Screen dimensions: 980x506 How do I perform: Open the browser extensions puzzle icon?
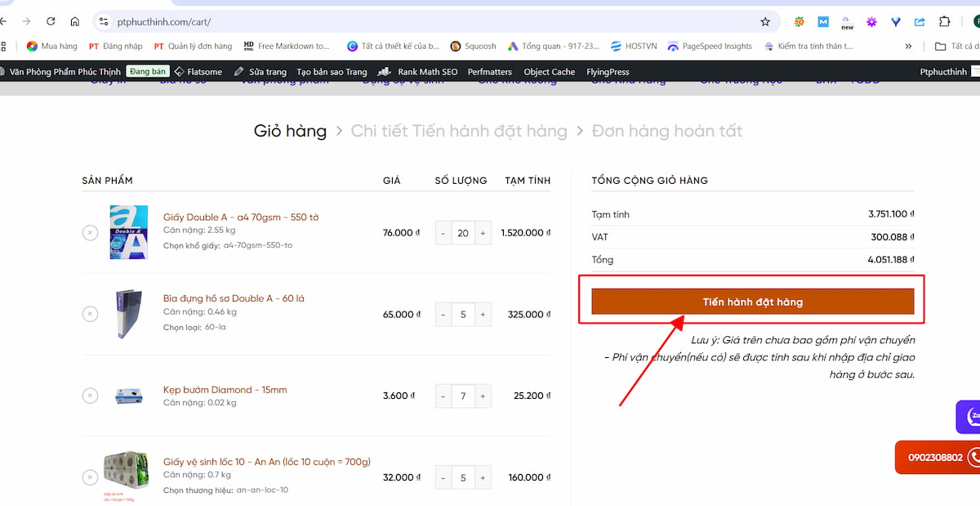pyautogui.click(x=944, y=21)
